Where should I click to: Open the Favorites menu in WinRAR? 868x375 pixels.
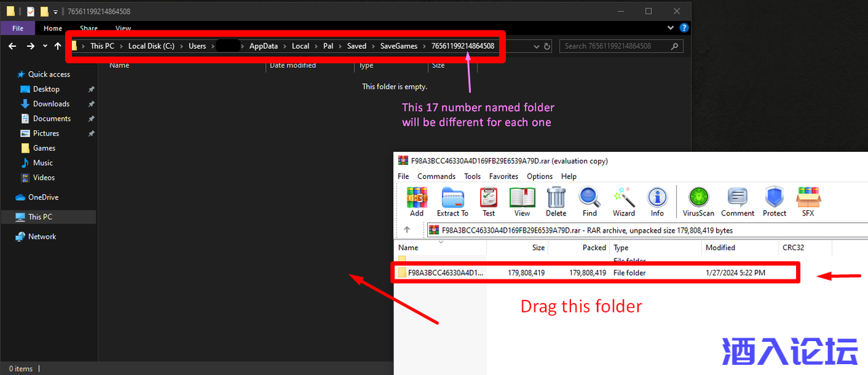[x=504, y=176]
